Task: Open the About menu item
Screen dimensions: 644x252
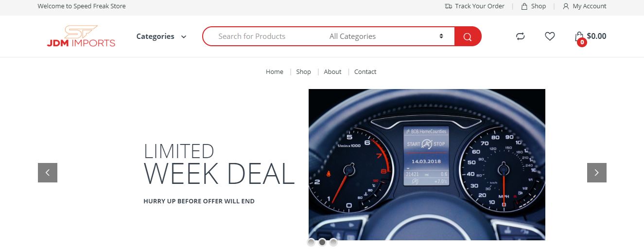Action: (x=332, y=72)
